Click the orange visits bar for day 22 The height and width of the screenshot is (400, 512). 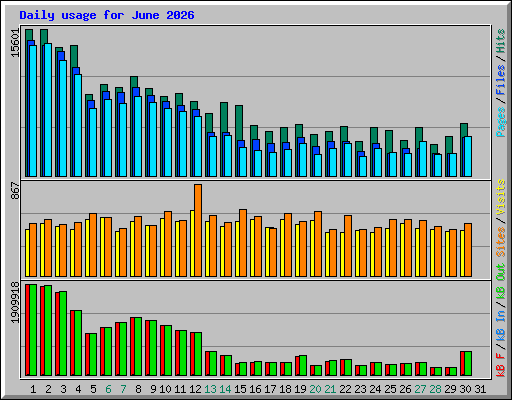[348, 246]
